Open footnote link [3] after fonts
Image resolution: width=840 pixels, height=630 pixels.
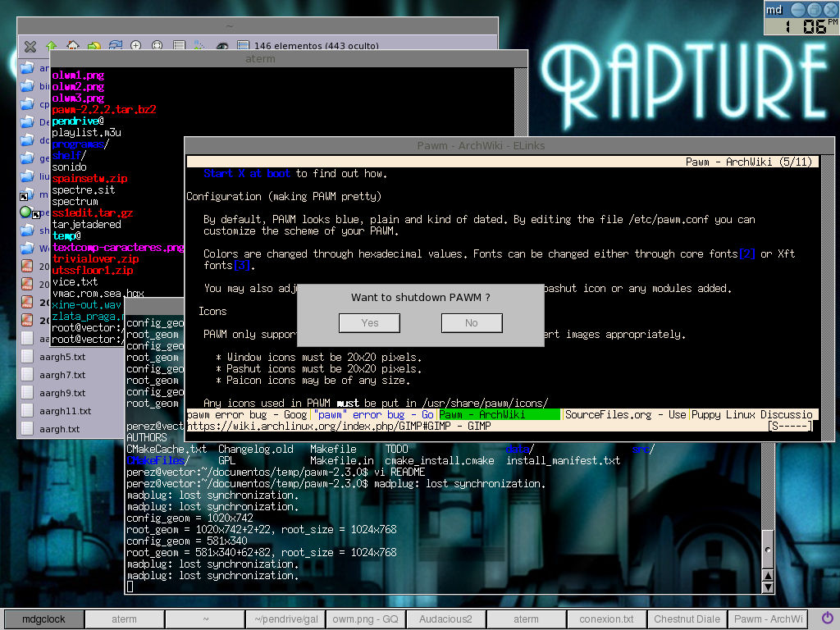(242, 265)
